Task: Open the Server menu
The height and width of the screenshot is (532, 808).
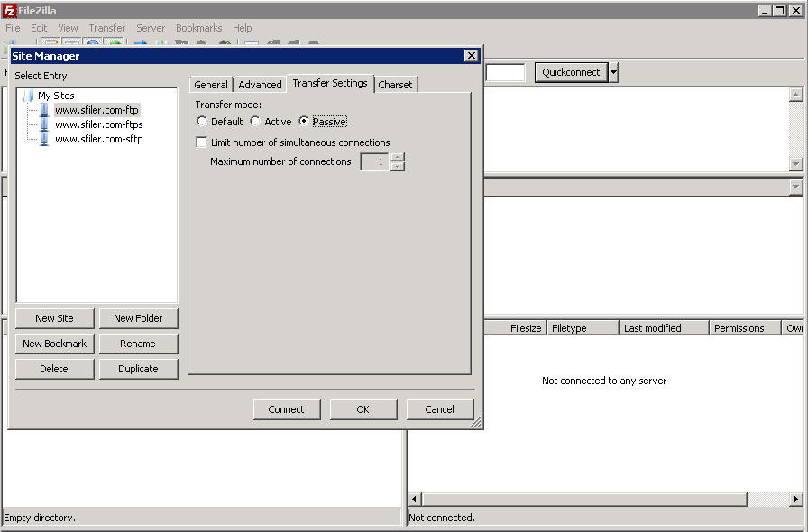Action: pos(151,28)
